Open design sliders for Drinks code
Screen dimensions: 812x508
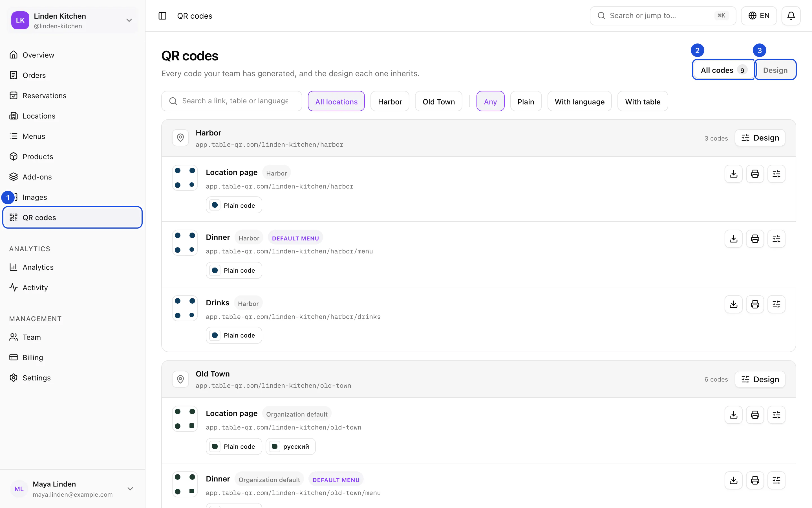coord(776,304)
